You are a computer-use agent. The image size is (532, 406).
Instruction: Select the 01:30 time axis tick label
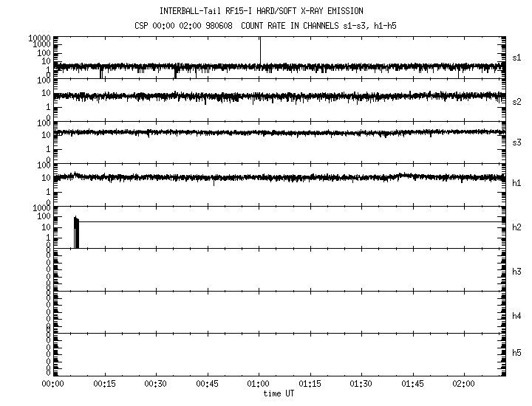pos(361,385)
